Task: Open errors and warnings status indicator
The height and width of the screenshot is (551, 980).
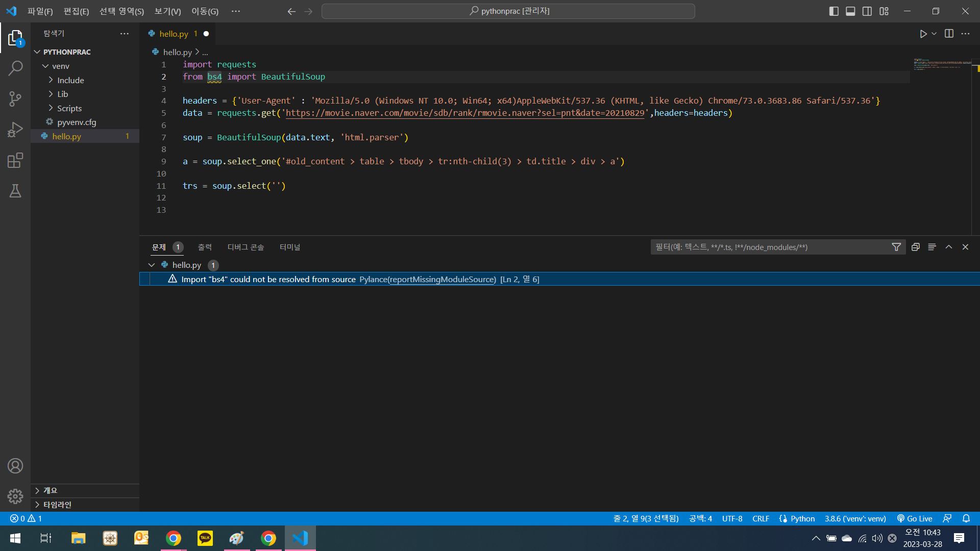Action: point(26,518)
